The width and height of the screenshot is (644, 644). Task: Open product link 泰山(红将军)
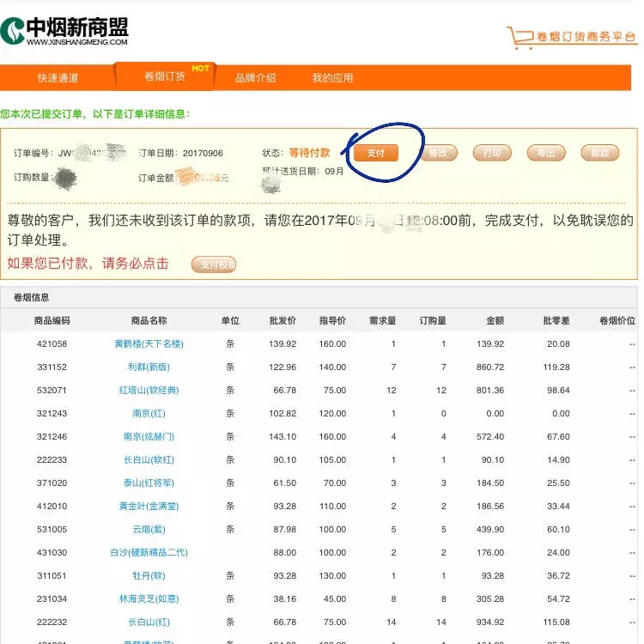point(149,483)
